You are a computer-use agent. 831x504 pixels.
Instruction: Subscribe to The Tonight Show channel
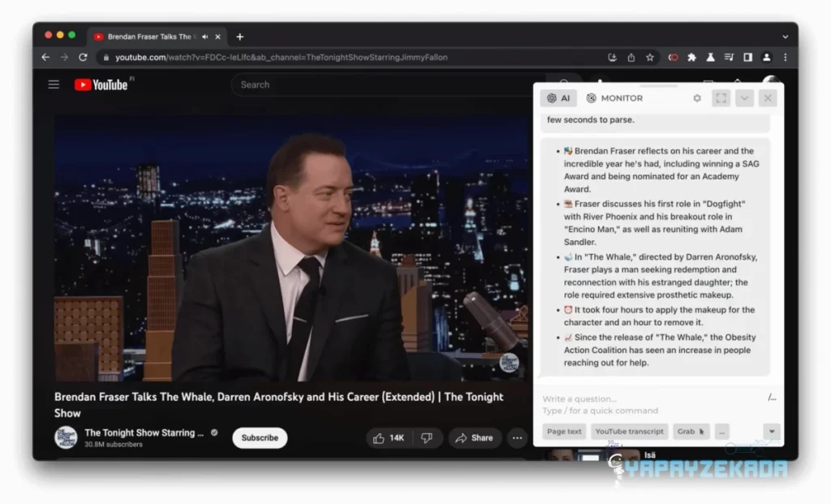tap(260, 437)
